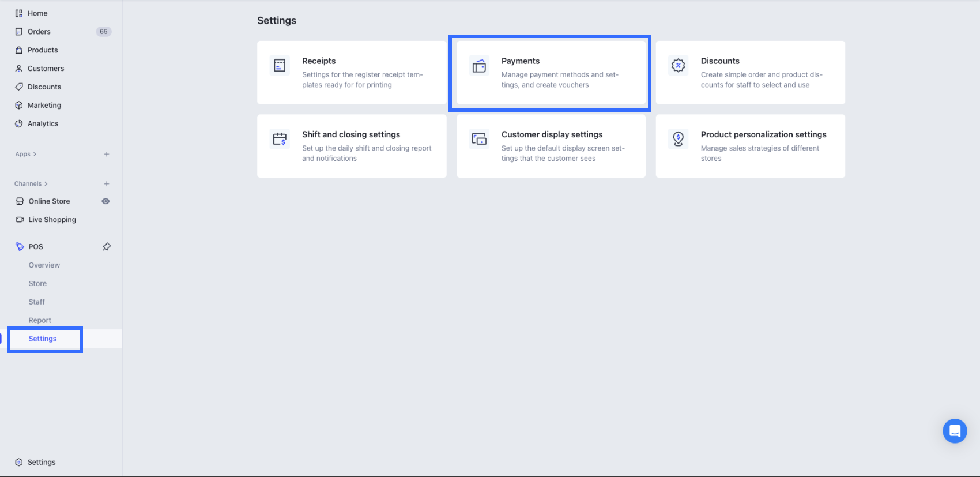The height and width of the screenshot is (477, 980).
Task: Open the chat support bubble
Action: [955, 431]
